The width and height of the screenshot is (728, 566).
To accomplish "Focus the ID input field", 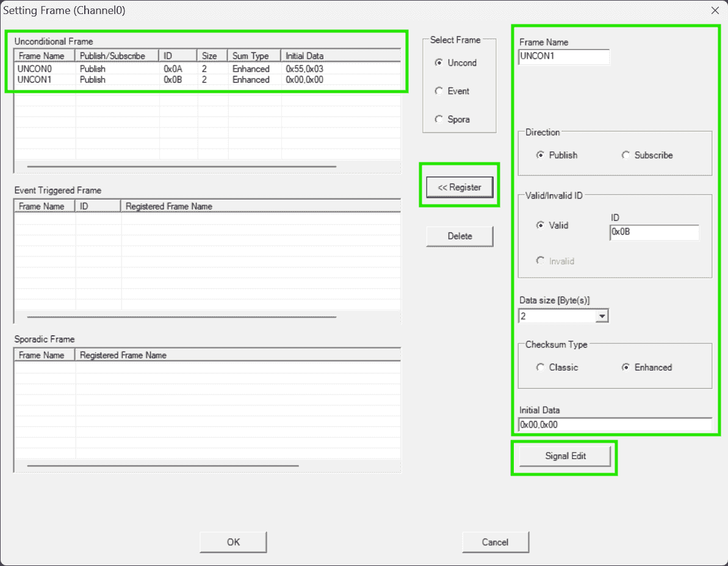I will (x=654, y=233).
